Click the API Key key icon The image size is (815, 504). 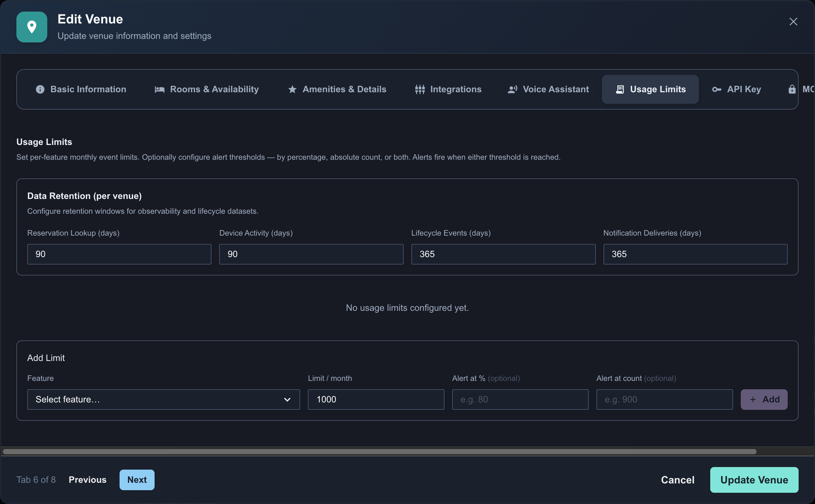(717, 89)
